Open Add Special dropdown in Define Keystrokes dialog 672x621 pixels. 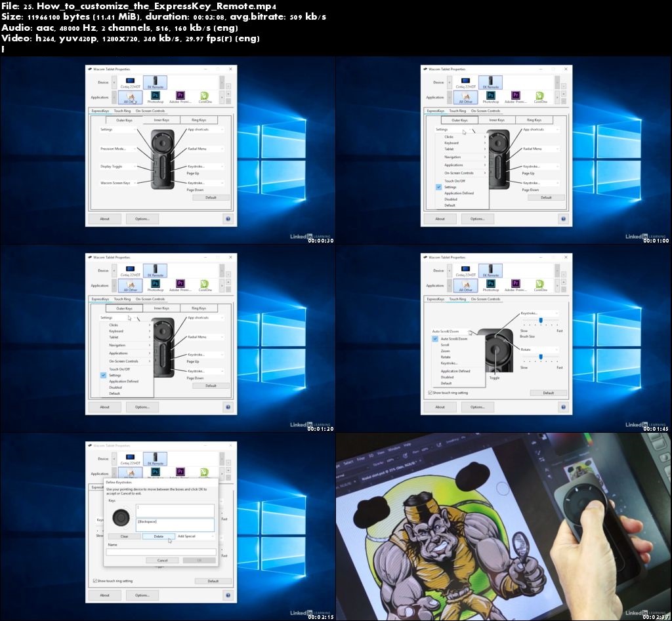click(x=195, y=536)
